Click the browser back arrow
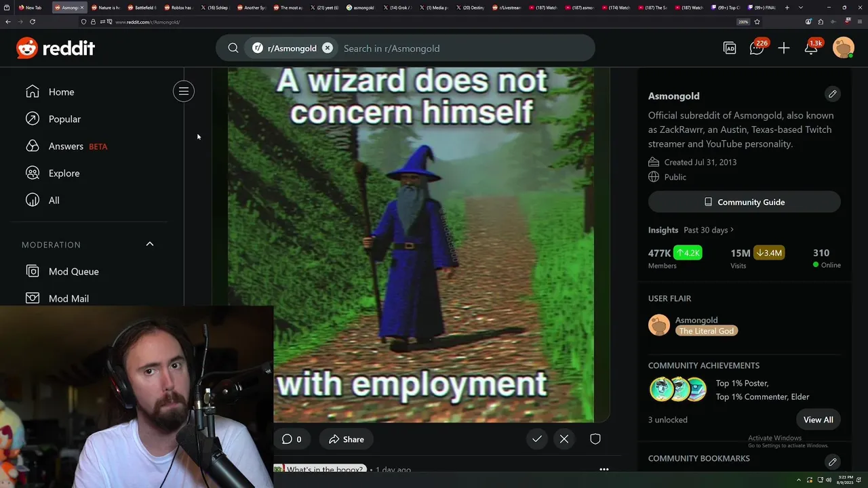The width and height of the screenshot is (868, 488). coord(8,22)
